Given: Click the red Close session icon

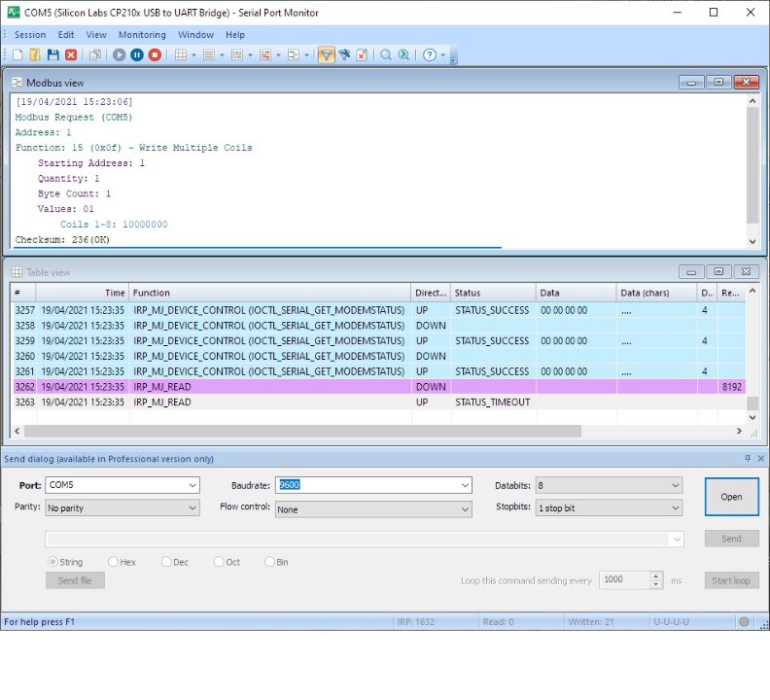Looking at the screenshot, I should coord(71,55).
